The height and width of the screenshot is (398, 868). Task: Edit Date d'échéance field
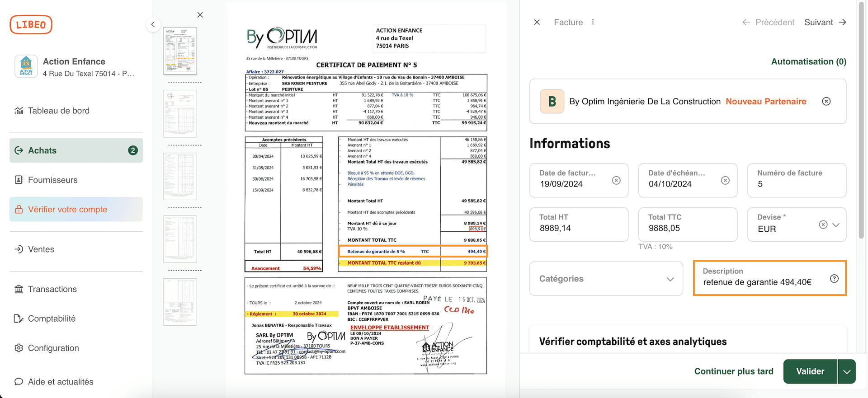tap(688, 180)
